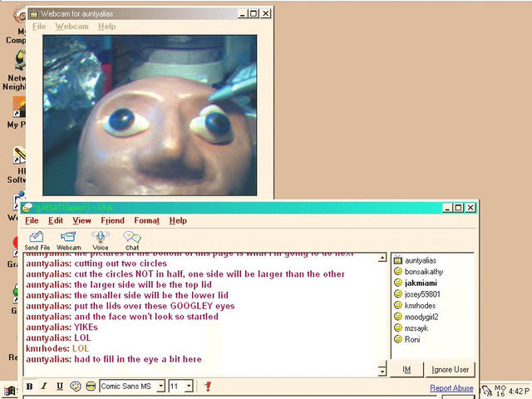Maximize the Webcam for auntyalias window
This screenshot has width=532, height=399.
[253, 14]
